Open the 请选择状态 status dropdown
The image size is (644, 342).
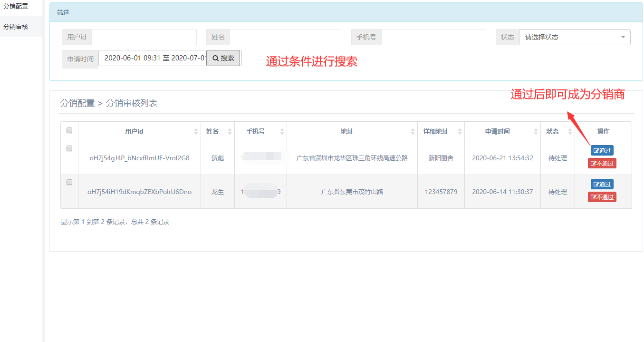click(574, 37)
